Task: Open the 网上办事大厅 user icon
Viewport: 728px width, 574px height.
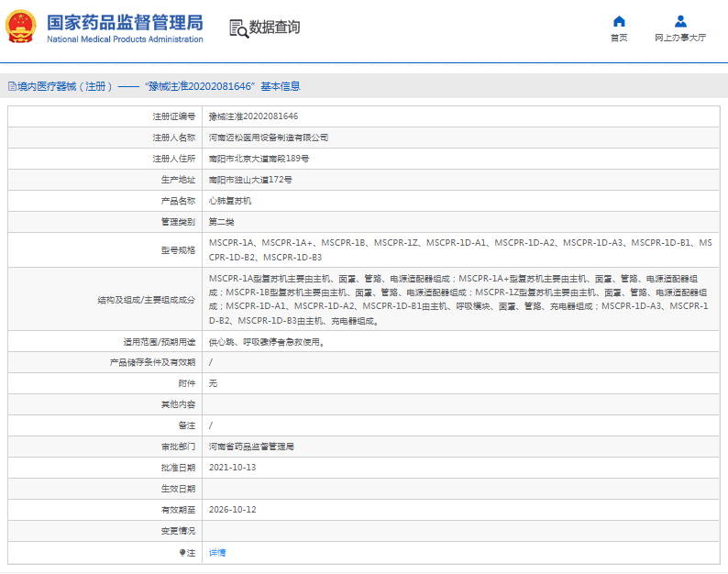Action: (680, 21)
